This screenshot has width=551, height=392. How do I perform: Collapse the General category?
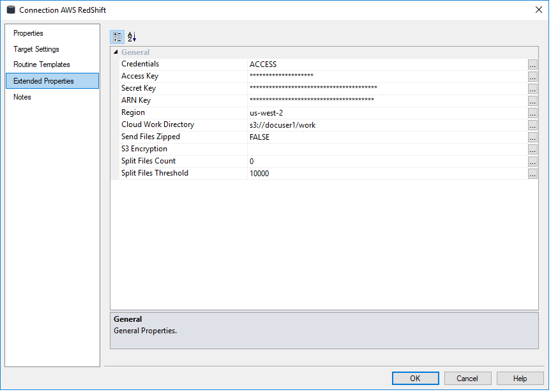tap(116, 52)
